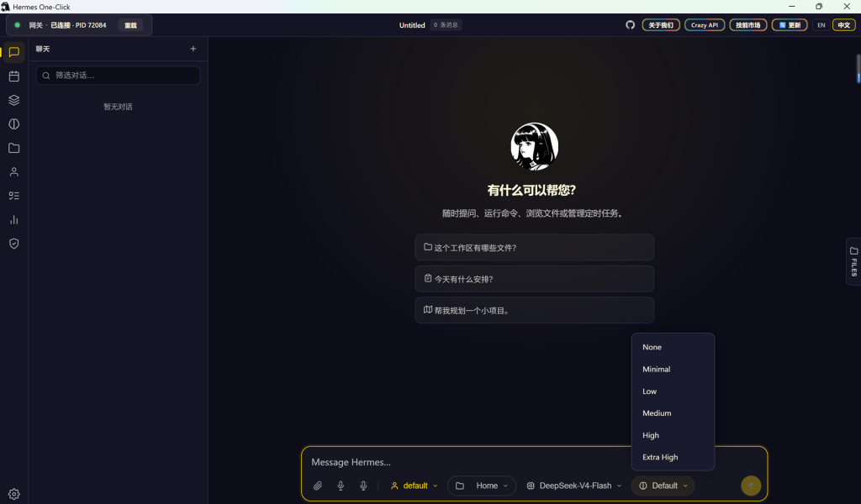Open the shield security sidebar icon
Image resolution: width=861 pixels, height=504 pixels.
[14, 244]
